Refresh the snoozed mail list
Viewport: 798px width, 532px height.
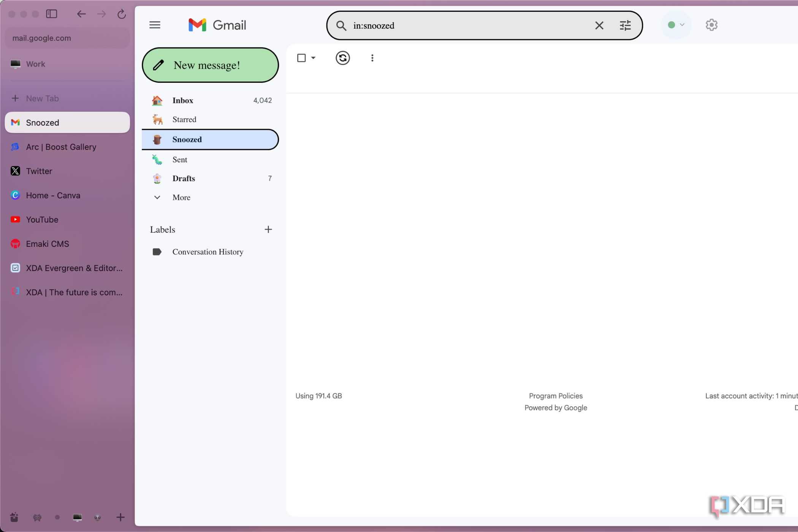pos(342,58)
